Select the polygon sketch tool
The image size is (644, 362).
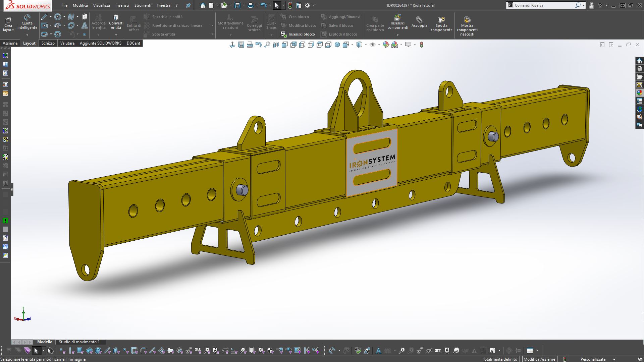pyautogui.click(x=58, y=34)
